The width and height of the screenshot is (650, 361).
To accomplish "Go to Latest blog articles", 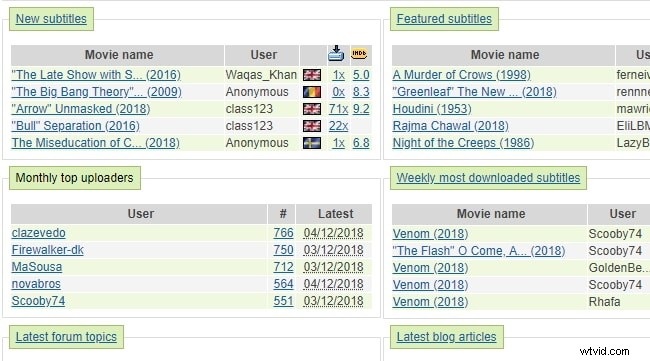I will coord(446,337).
